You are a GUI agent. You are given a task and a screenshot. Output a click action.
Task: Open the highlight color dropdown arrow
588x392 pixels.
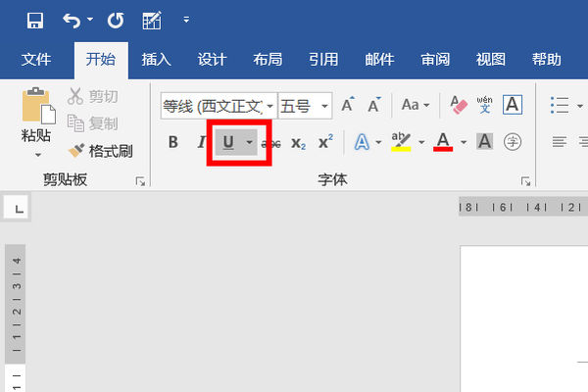click(421, 142)
